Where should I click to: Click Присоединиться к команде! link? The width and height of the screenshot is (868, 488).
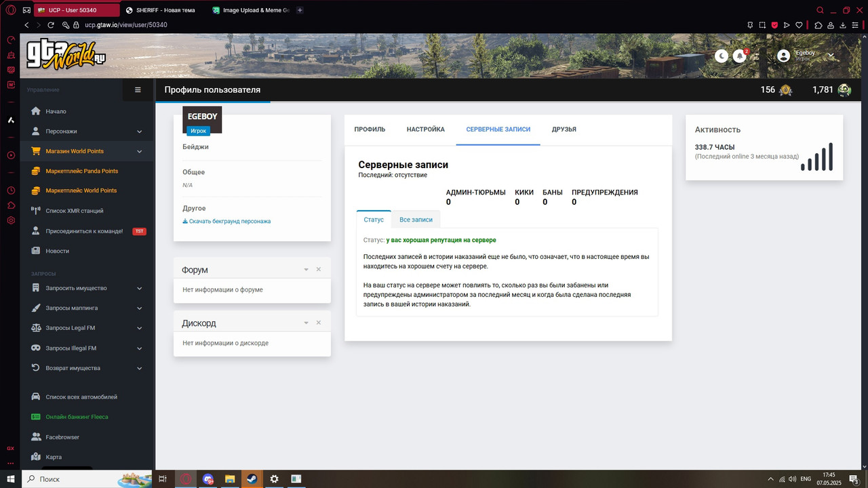[84, 231]
